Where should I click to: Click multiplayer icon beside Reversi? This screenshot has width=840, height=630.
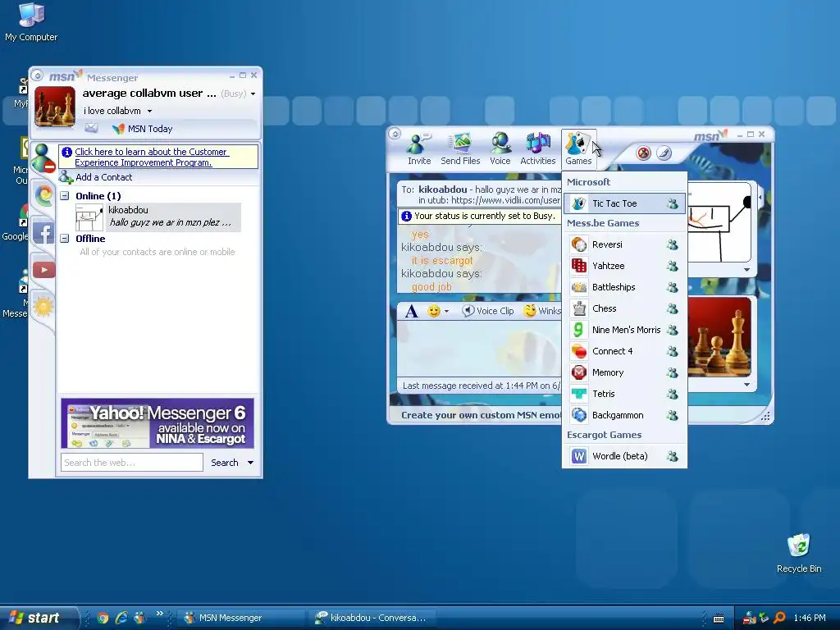point(673,244)
